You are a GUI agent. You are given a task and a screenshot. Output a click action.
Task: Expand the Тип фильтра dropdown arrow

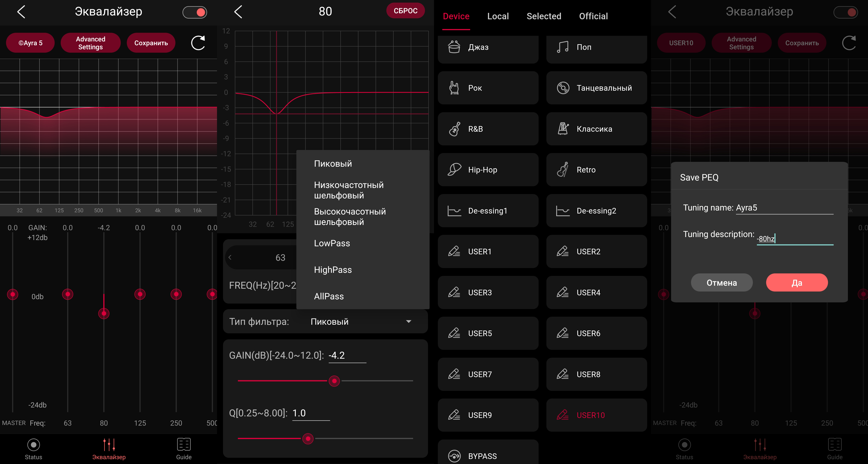[x=409, y=321]
